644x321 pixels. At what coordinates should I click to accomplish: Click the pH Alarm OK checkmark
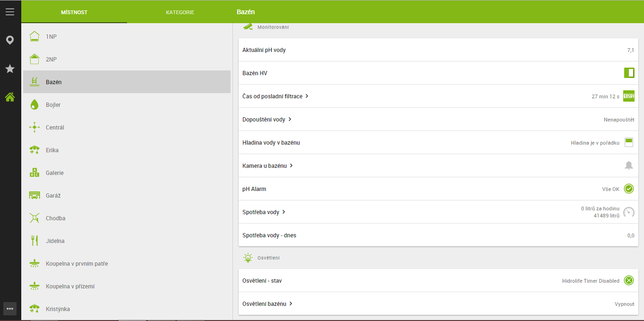point(628,189)
